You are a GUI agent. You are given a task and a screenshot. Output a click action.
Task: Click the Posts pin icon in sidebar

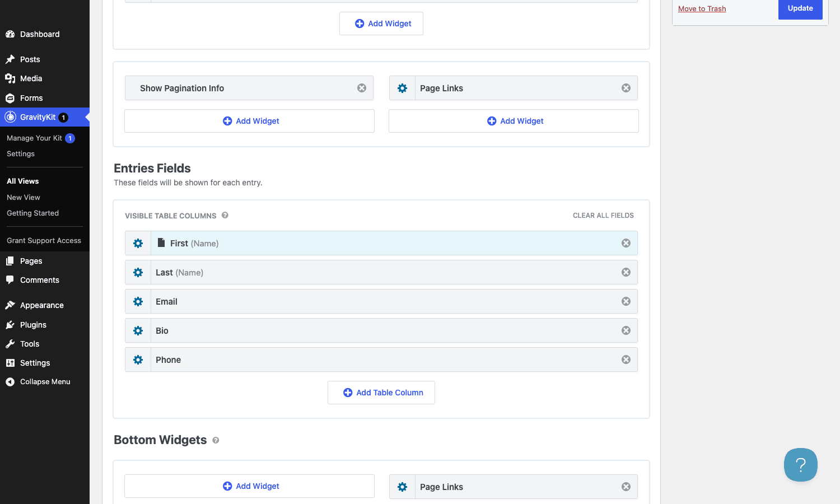tap(10, 59)
